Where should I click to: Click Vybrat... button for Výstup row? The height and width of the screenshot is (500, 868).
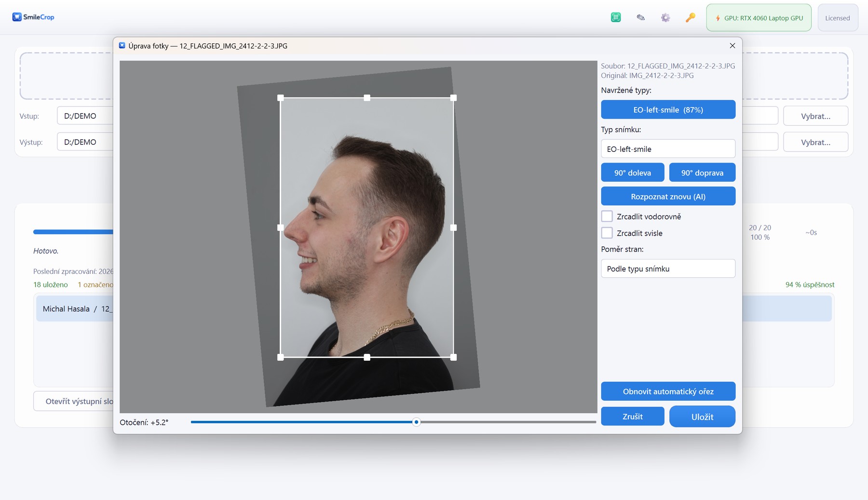815,142
